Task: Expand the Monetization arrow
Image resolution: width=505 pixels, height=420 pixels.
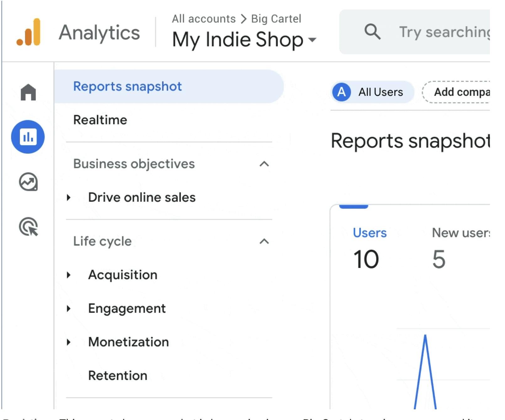Action: (x=69, y=342)
